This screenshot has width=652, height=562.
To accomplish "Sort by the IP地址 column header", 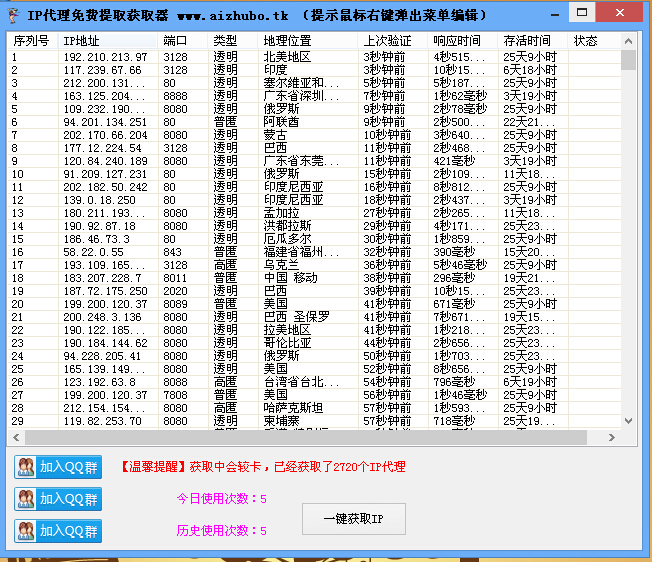I will click(x=108, y=41).
